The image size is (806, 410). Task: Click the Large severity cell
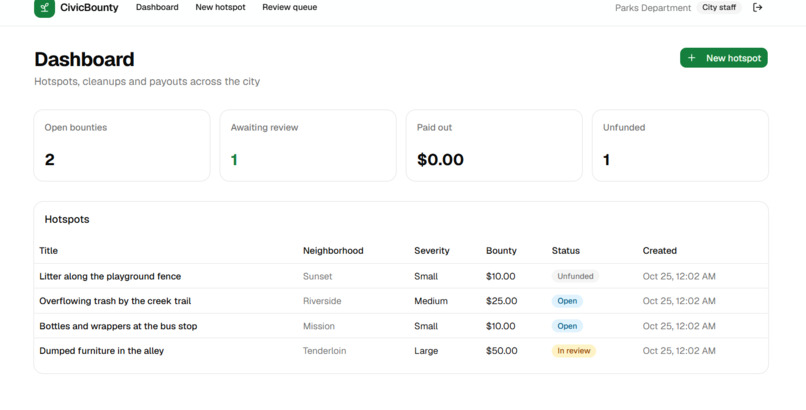426,351
